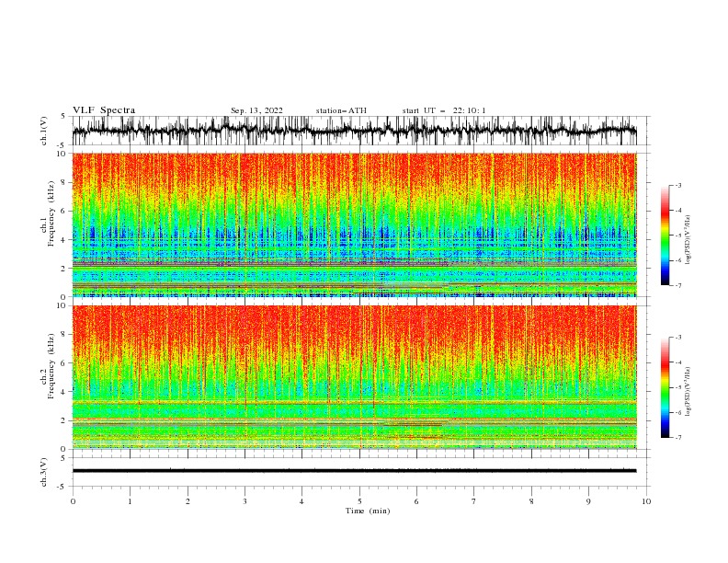Select the log(PSD) label beside ch.2 colorbar
The image size is (728, 563).
point(688,392)
